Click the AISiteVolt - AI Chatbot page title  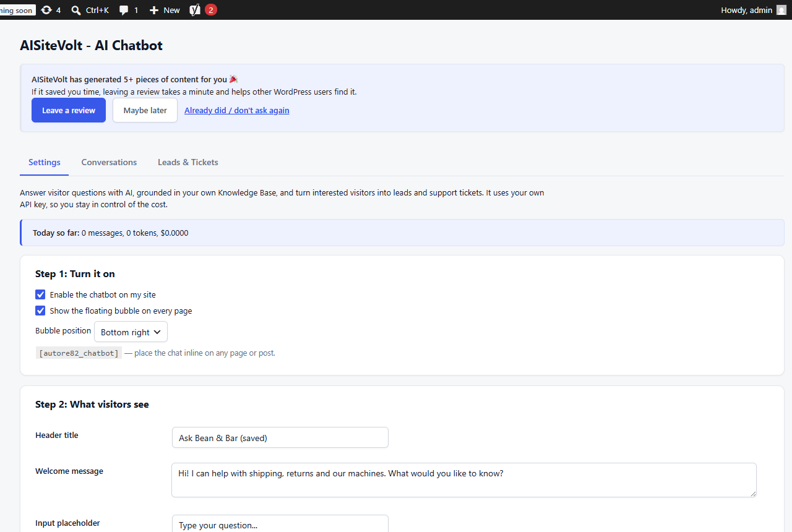91,45
